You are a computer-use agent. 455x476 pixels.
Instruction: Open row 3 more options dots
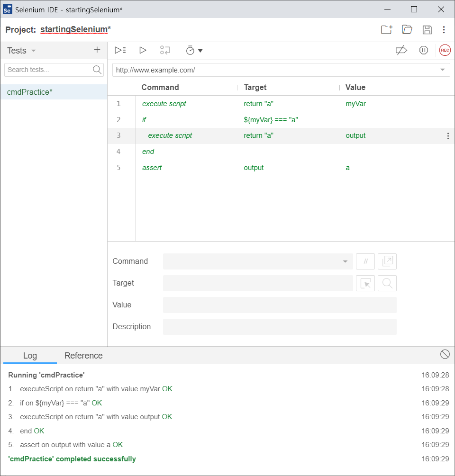point(448,136)
